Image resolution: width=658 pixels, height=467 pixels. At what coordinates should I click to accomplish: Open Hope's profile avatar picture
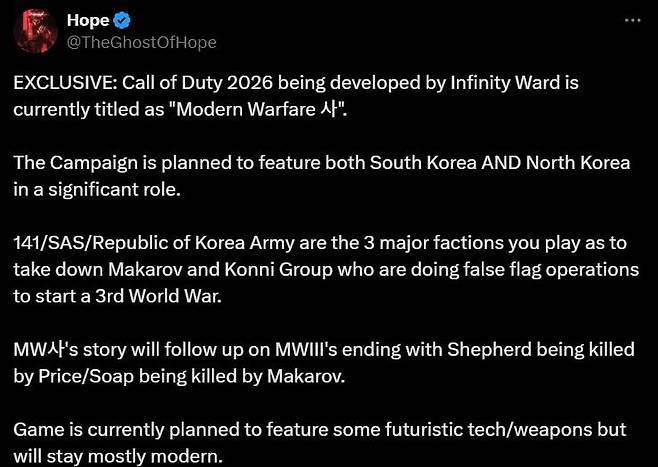click(x=33, y=30)
